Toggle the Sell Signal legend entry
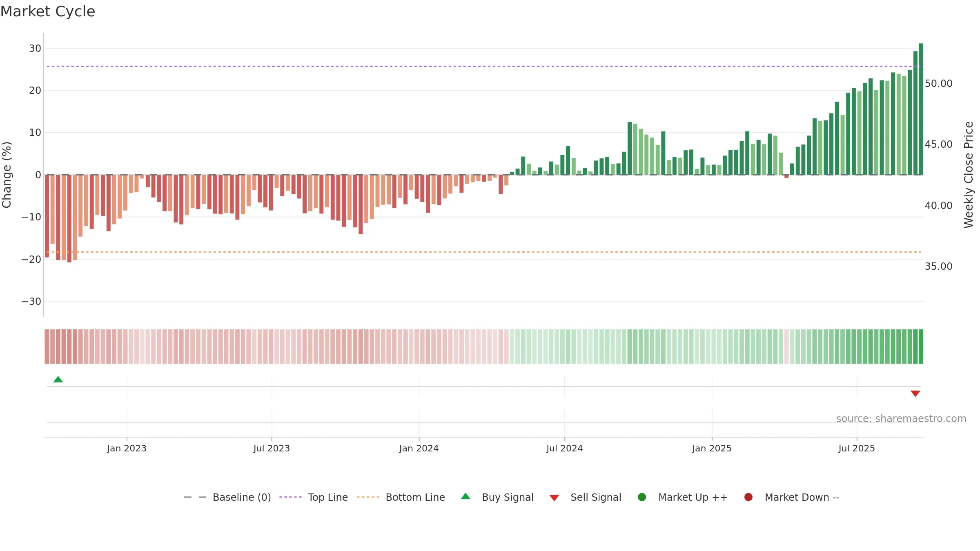The image size is (980, 551). pos(585,497)
